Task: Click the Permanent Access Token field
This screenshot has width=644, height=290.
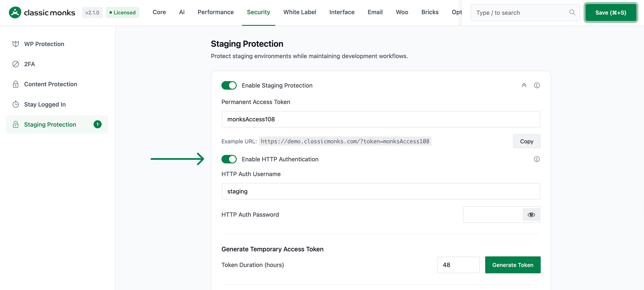Action: click(x=381, y=119)
